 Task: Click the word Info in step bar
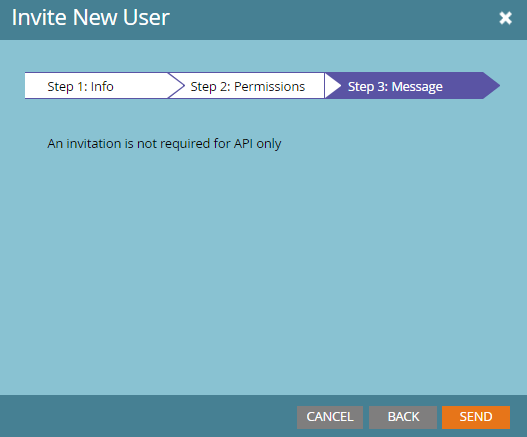(x=102, y=86)
